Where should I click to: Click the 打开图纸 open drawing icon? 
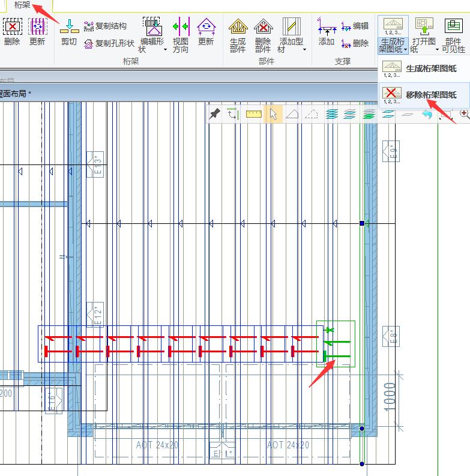point(424,27)
